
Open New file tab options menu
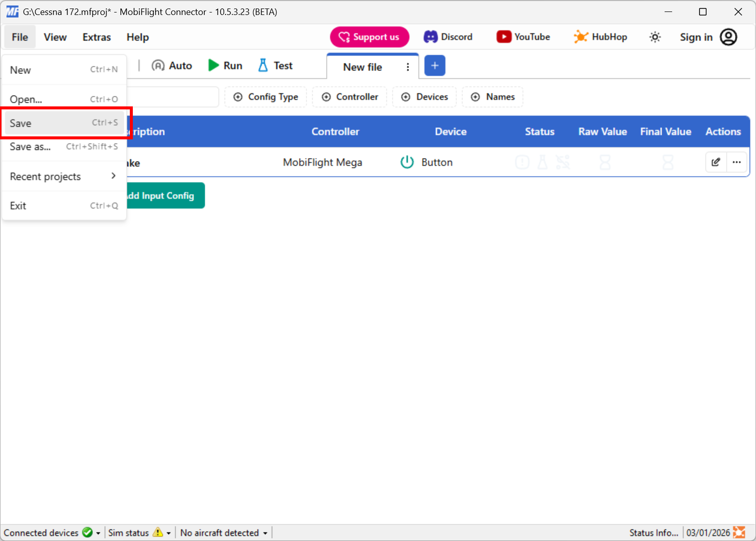click(408, 66)
